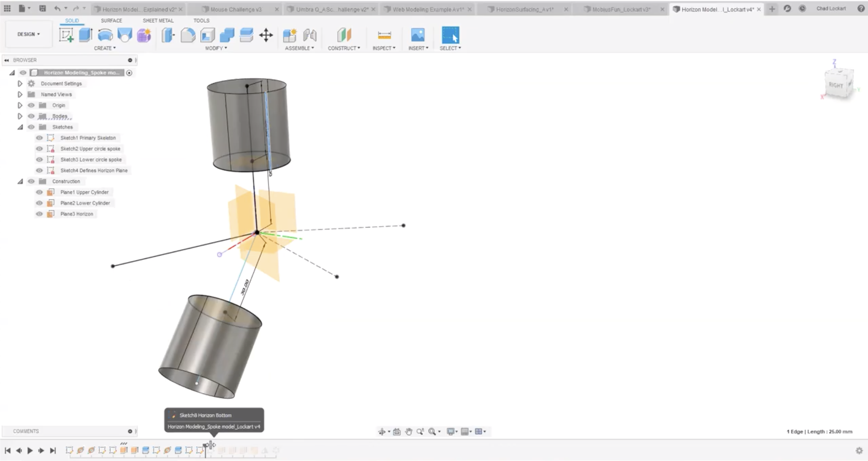
Task: Switch to the SURFACE tab
Action: [111, 20]
